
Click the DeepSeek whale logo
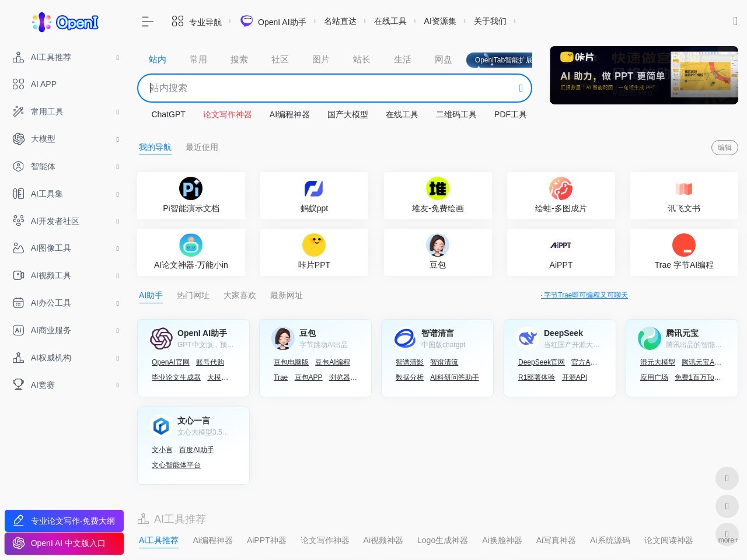528,338
